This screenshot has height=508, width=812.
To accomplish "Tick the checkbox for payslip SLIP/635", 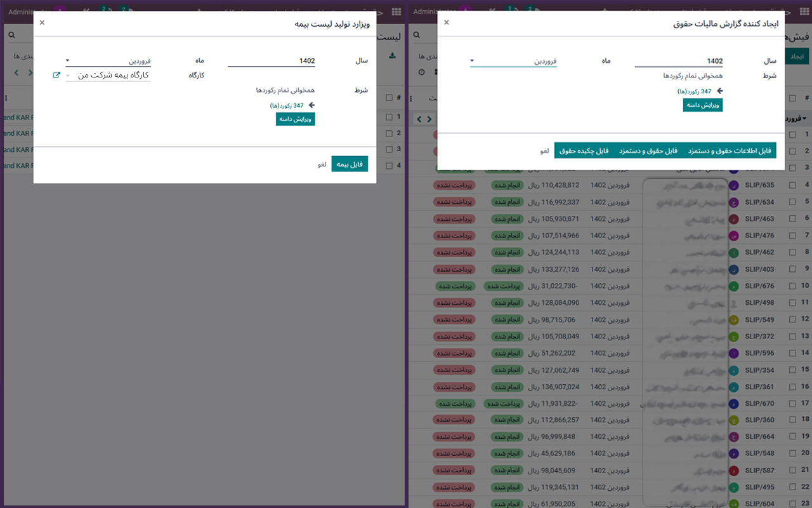I will pyautogui.click(x=792, y=185).
